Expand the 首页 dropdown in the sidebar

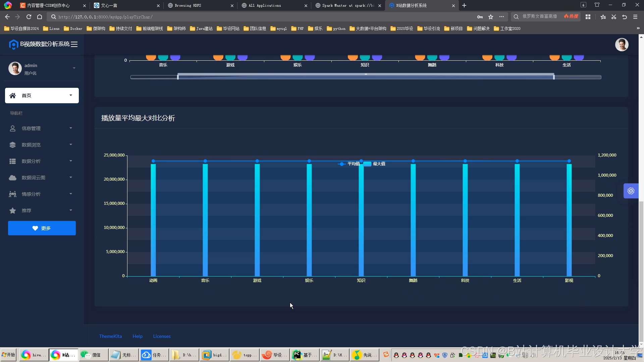pyautogui.click(x=71, y=95)
